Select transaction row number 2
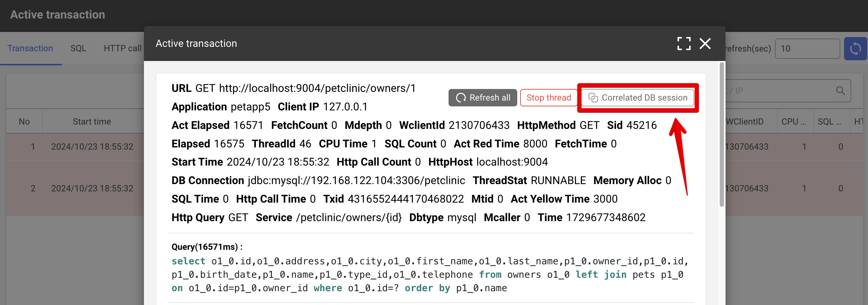The width and height of the screenshot is (868, 305). (x=73, y=188)
